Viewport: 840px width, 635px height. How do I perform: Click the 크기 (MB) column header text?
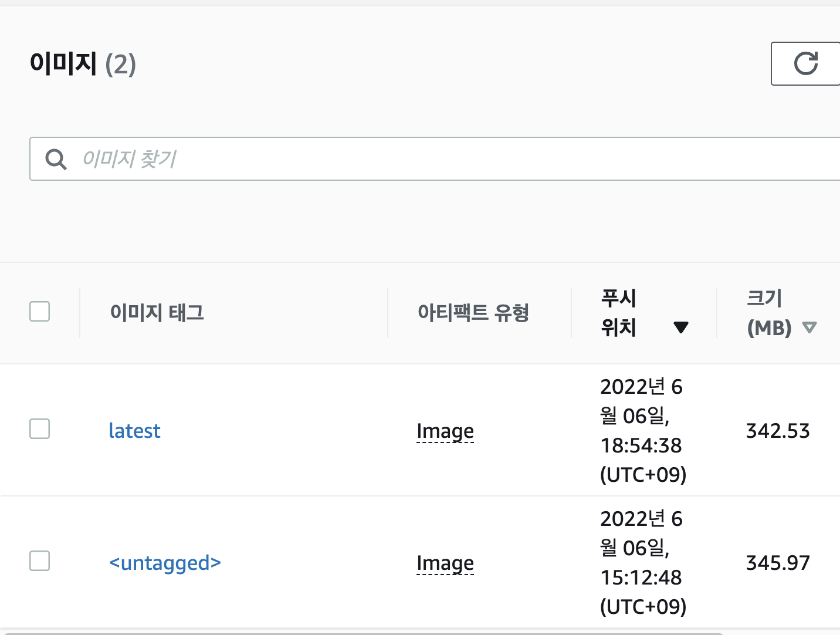click(769, 313)
